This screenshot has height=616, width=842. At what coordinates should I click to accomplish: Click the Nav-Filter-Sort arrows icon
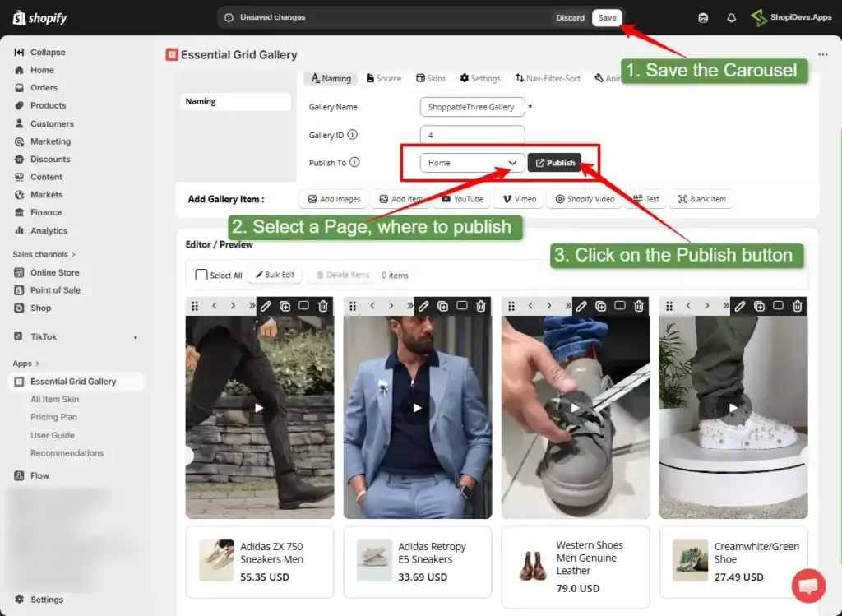(520, 78)
